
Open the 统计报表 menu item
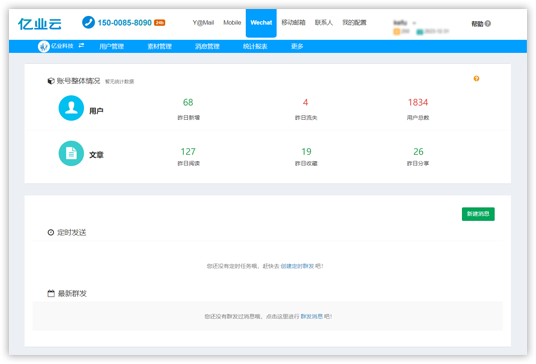point(255,46)
